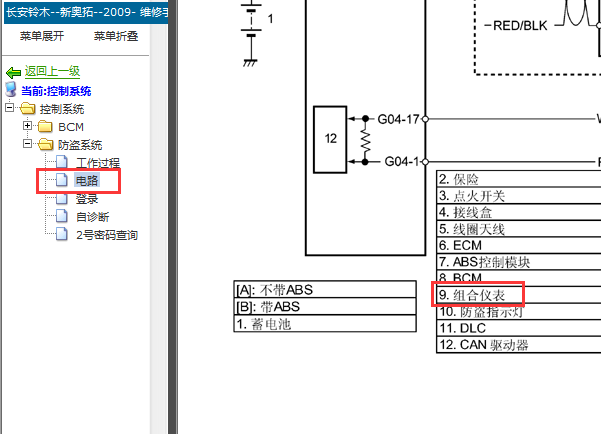Click the 防盗系统 folder icon
The image size is (601, 434).
(x=46, y=144)
